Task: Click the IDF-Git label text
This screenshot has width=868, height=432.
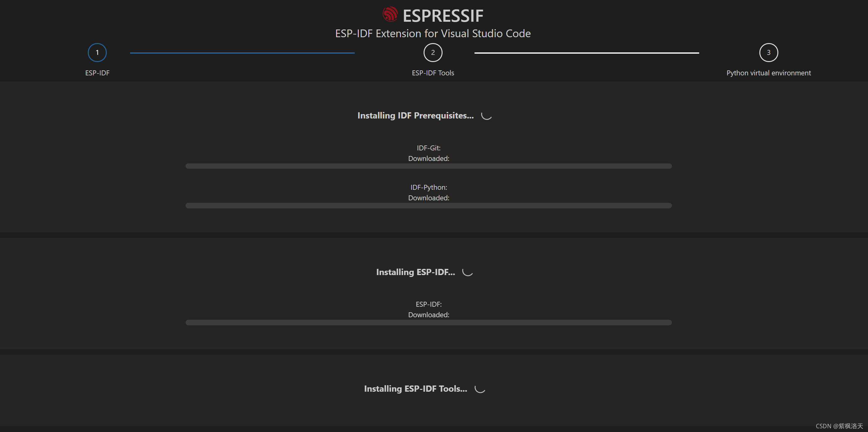Action: (x=428, y=148)
